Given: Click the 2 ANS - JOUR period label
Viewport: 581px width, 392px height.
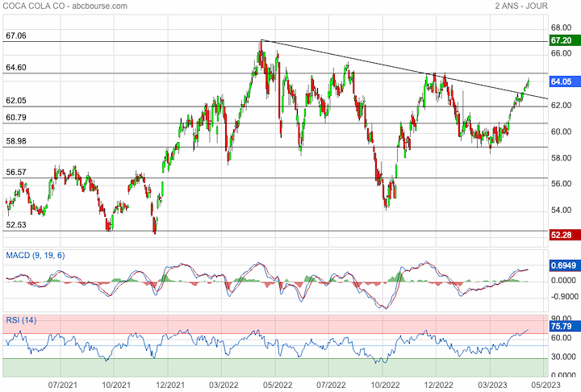Looking at the screenshot, I should [521, 6].
